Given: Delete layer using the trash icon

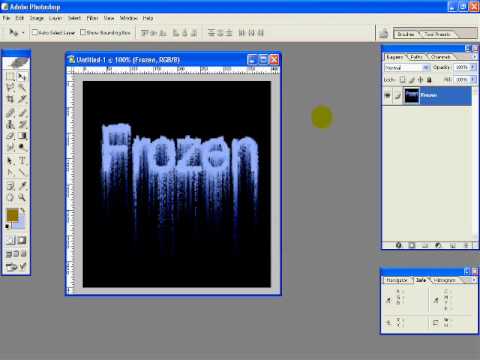Looking at the screenshot, I should [466, 245].
